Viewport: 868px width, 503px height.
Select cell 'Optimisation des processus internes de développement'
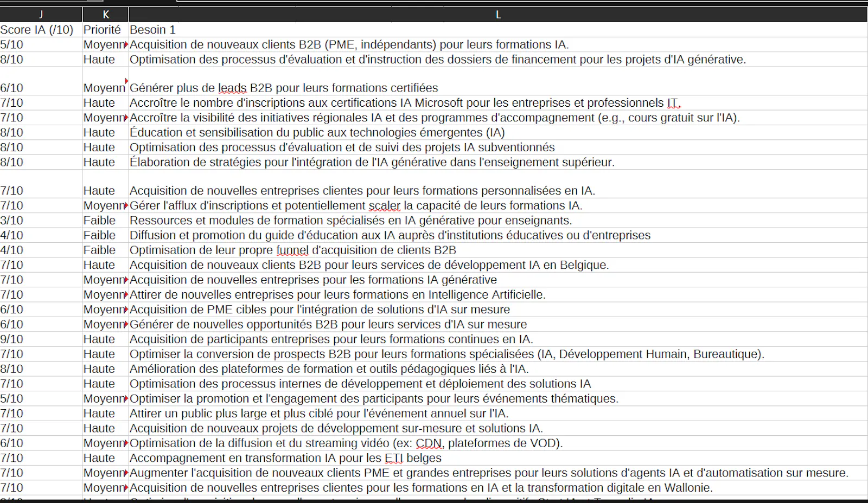coord(498,384)
